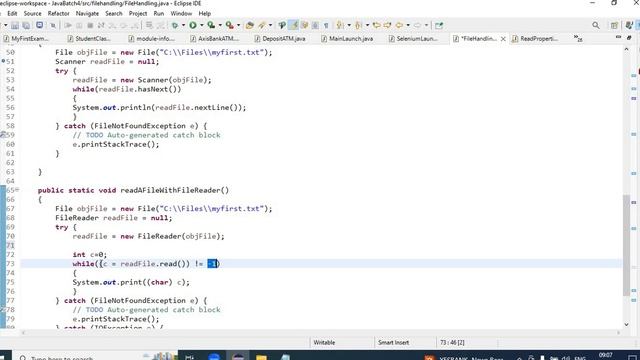
Task: Click the Terminate stop icon
Action: click(x=90, y=25)
